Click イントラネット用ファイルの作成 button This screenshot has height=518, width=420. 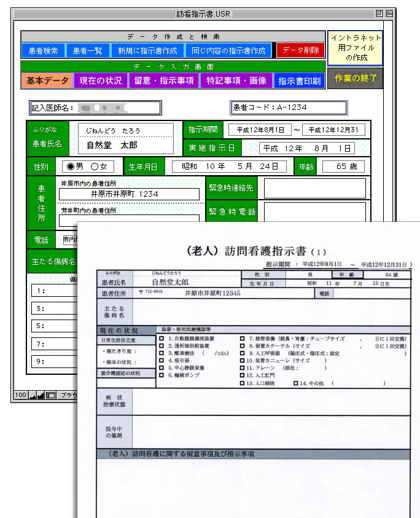(x=356, y=48)
